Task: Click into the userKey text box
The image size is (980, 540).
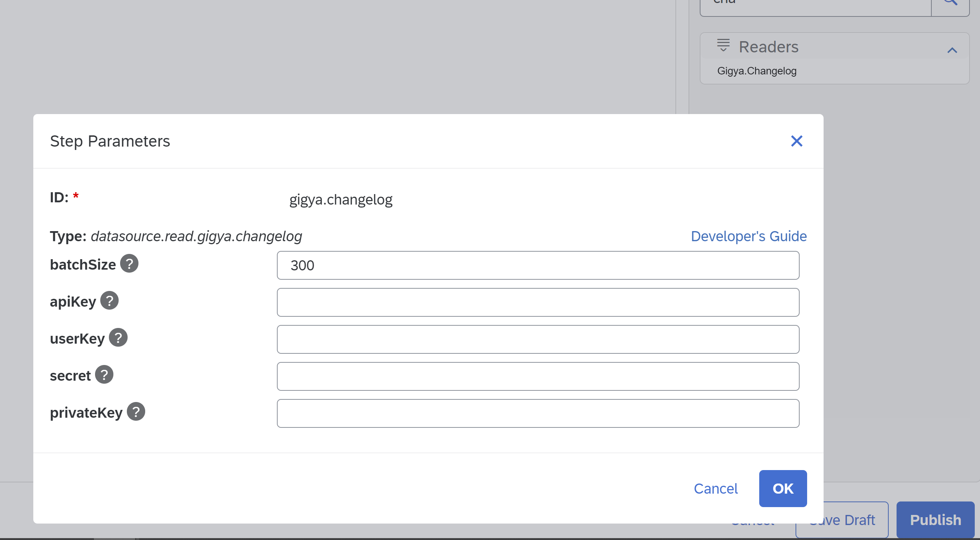Action: pyautogui.click(x=538, y=339)
